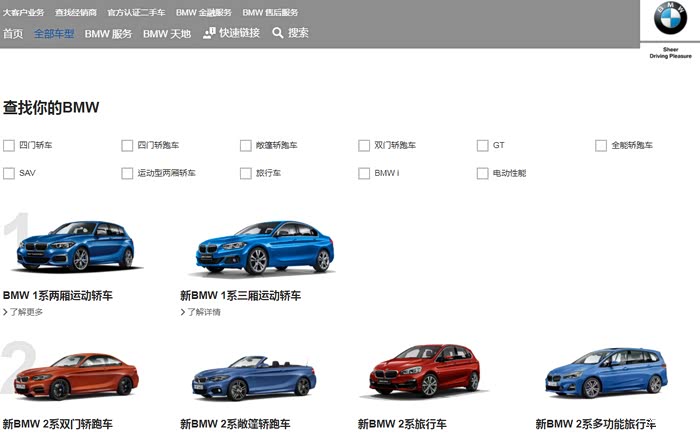Click 了解详情 under 1系三厢运动轿车

tap(204, 312)
